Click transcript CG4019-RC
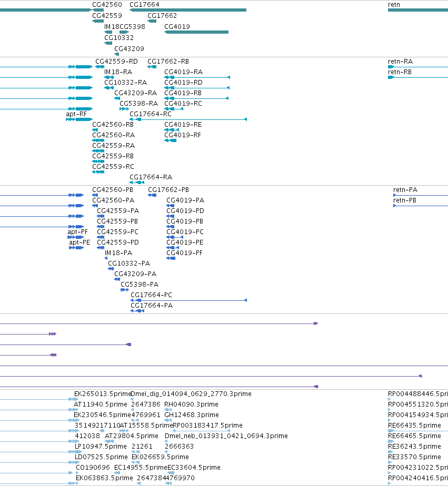Image resolution: width=448 pixels, height=486 pixels. pos(183,104)
